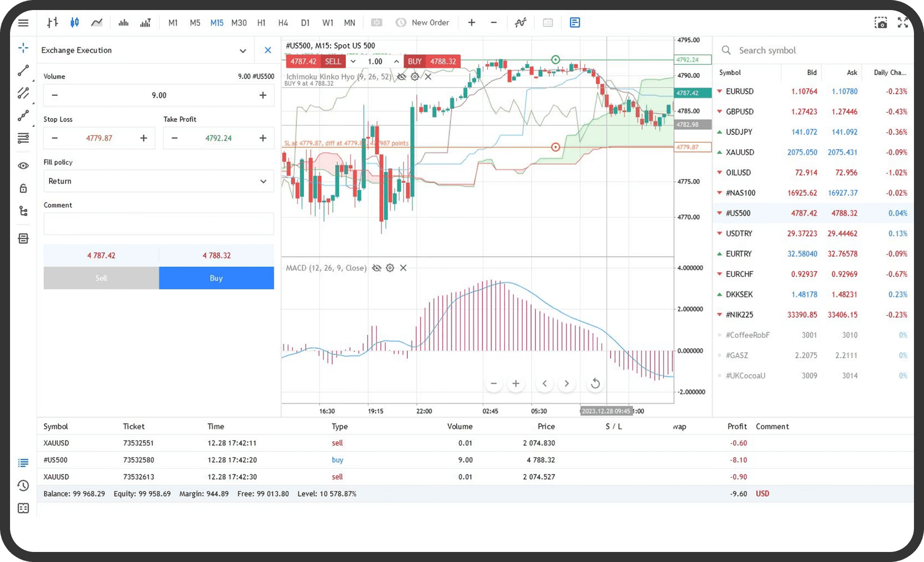The width and height of the screenshot is (924, 562).
Task: Select the crosshair tool in the sidebar
Action: click(23, 48)
